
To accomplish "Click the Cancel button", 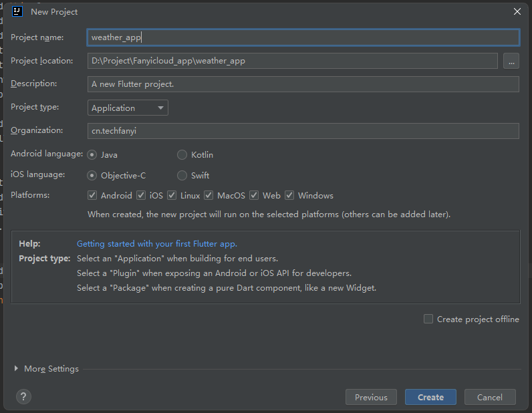I will pyautogui.click(x=490, y=397).
